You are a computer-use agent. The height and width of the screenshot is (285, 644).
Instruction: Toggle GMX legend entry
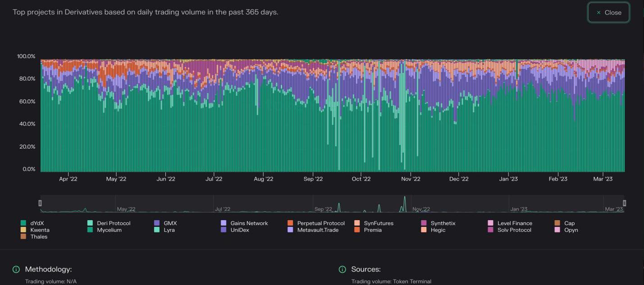pyautogui.click(x=170, y=223)
